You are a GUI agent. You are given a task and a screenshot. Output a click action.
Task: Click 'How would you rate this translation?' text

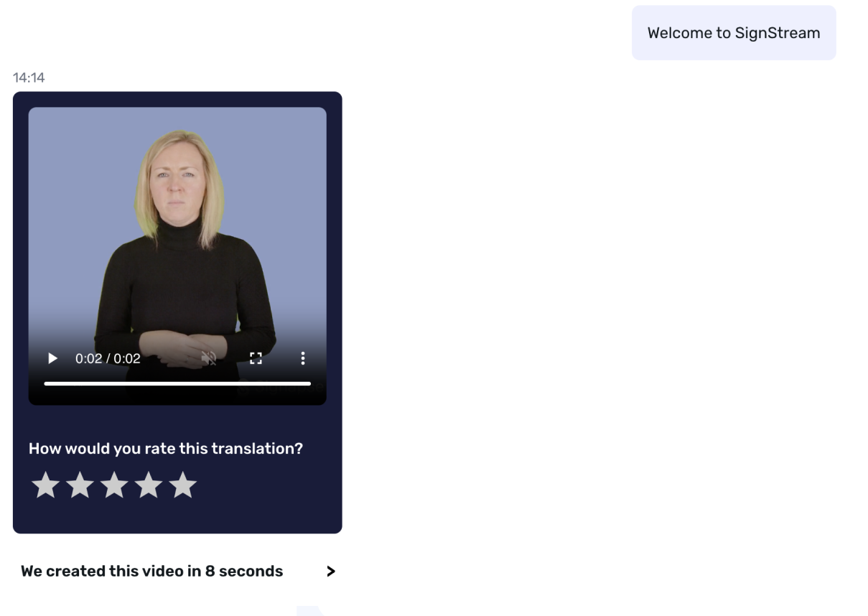(x=166, y=449)
